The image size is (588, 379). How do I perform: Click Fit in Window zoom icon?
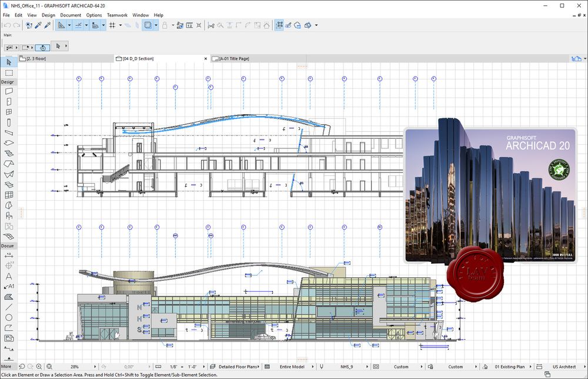tap(49, 367)
